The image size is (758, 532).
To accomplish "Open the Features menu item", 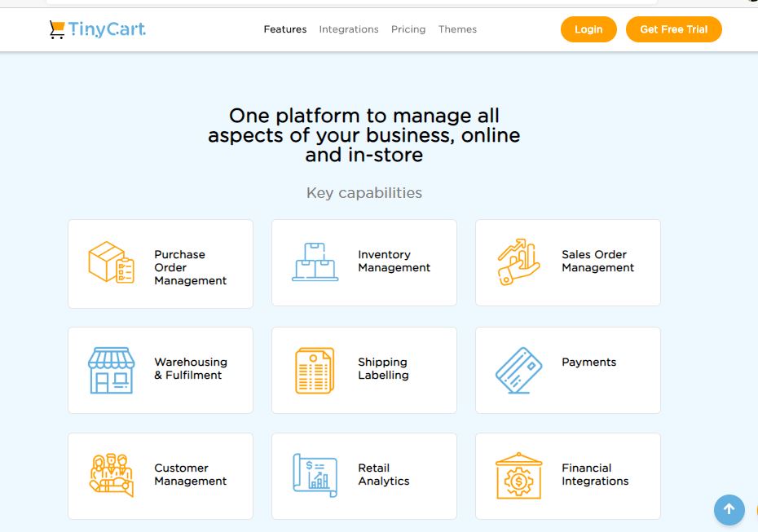I will pyautogui.click(x=285, y=29).
